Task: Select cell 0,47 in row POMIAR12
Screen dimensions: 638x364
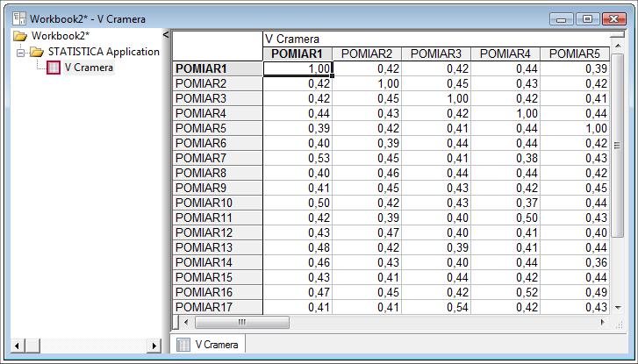Action: tap(367, 232)
